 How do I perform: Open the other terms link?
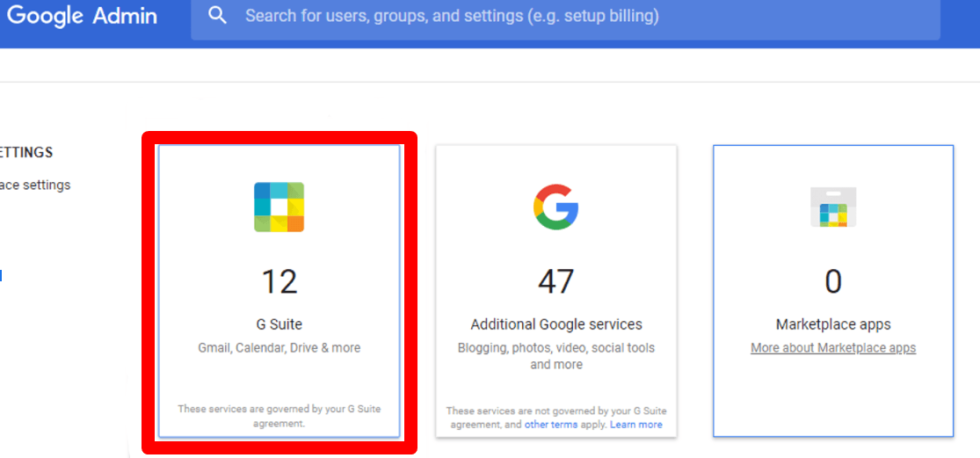(x=550, y=425)
